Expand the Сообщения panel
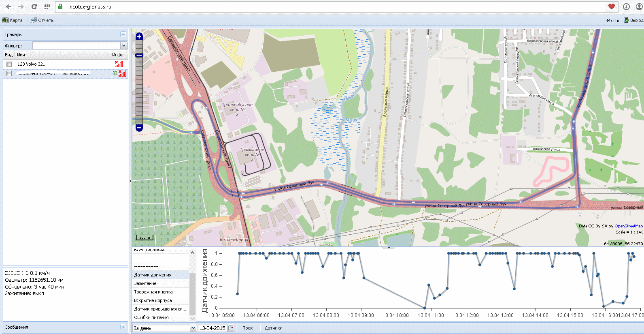644x334 pixels. tap(123, 327)
